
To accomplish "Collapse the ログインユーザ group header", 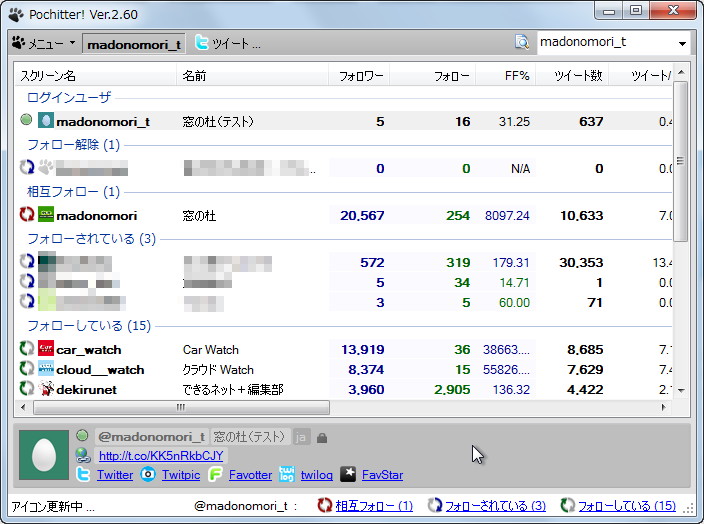I will tap(69, 97).
